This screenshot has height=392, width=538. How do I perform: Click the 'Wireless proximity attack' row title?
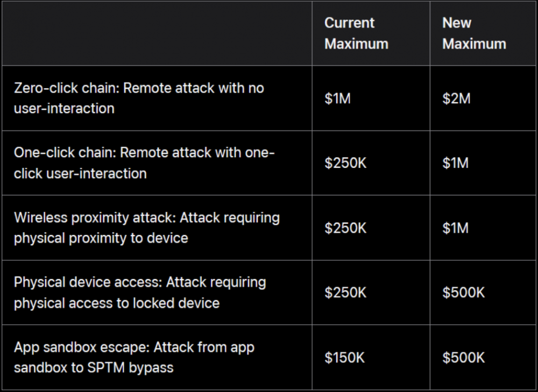(95, 218)
